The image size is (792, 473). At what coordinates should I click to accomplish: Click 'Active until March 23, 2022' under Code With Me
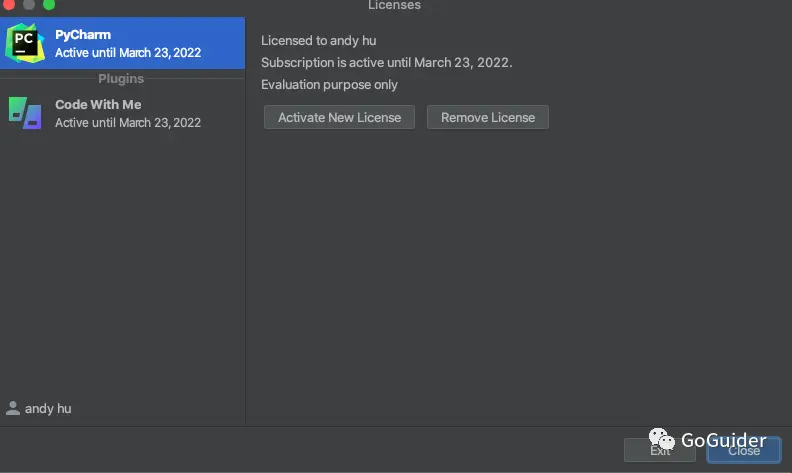click(x=128, y=123)
